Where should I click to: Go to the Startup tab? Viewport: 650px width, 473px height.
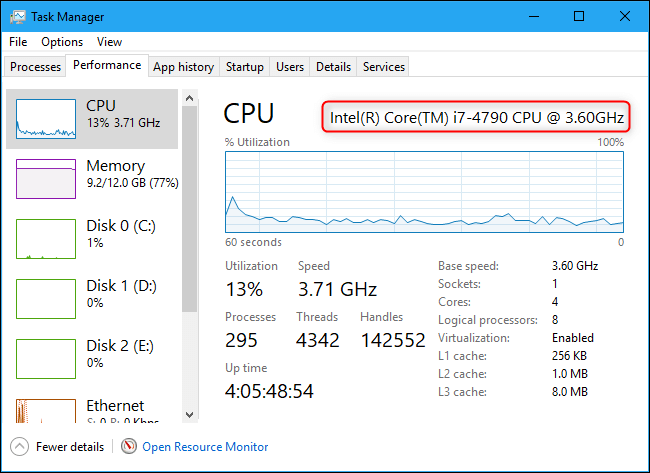click(244, 67)
